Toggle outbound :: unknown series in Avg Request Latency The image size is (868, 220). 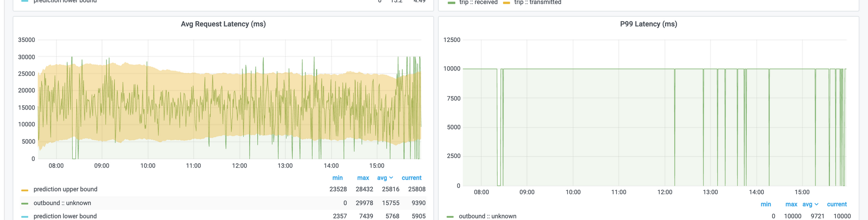click(62, 203)
